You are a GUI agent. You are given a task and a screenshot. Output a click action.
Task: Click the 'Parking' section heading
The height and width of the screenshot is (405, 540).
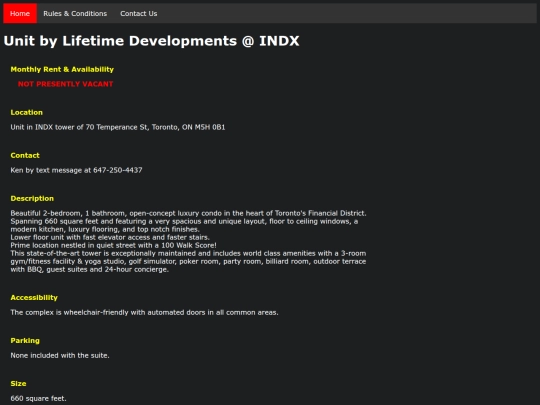(x=25, y=341)
